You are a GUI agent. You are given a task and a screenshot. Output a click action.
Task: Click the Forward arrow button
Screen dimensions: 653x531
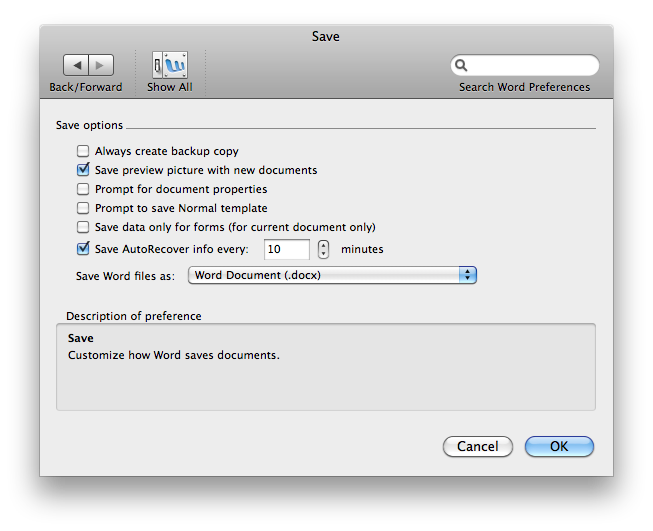(x=101, y=65)
